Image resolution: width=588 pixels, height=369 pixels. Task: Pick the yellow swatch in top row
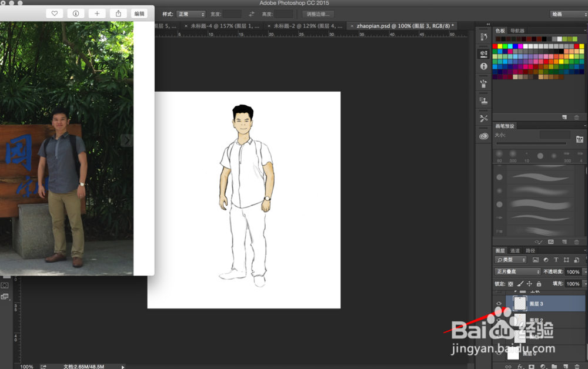pos(500,46)
